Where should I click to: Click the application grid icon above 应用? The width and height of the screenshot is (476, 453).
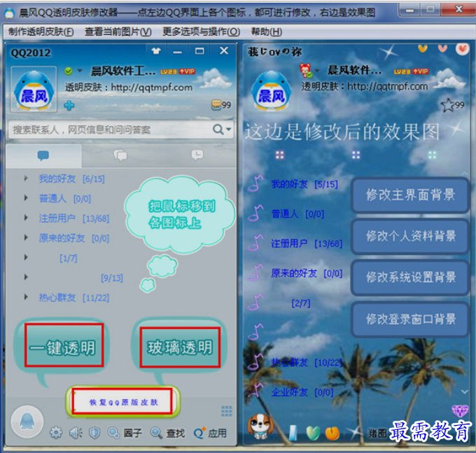pos(227,411)
